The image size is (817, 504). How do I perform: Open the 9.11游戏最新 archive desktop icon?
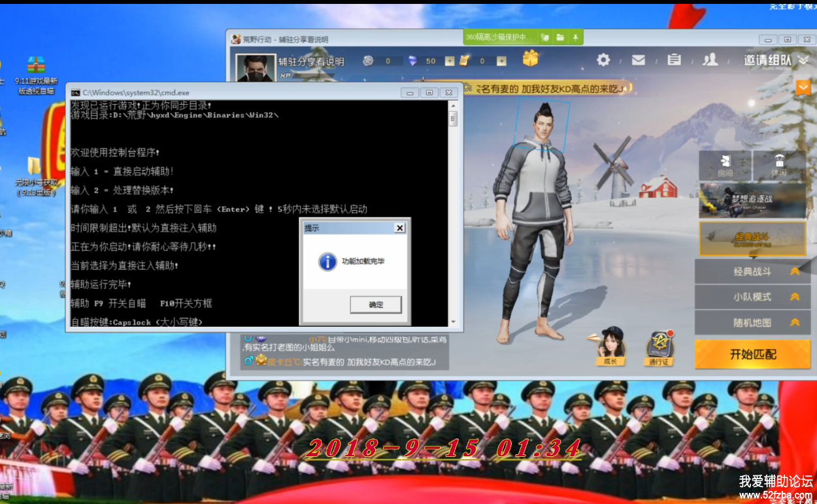(36, 76)
